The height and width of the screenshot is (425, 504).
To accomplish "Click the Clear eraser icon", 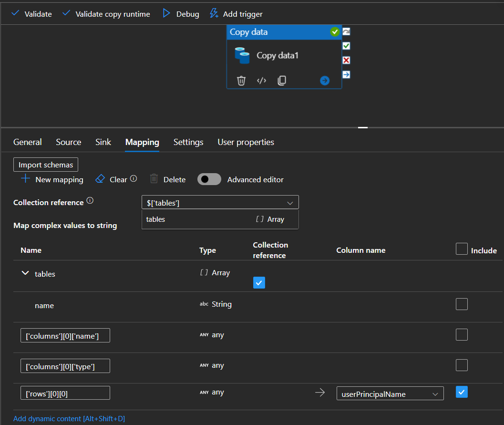I will tap(100, 179).
